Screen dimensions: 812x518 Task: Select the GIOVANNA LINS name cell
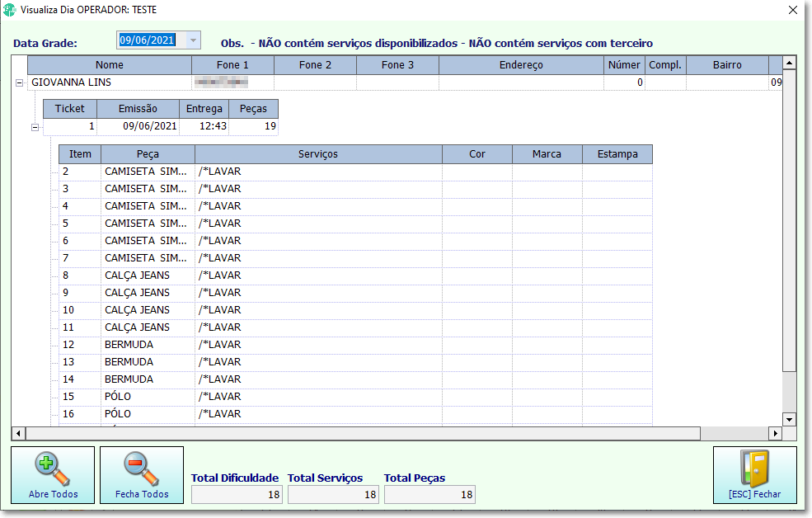(110, 82)
